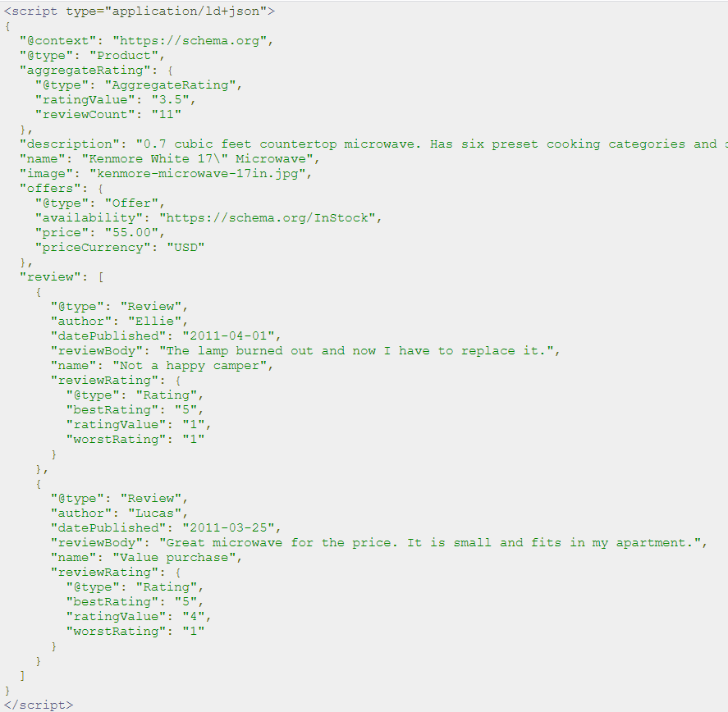Click the opening script tag line
This screenshot has width=728, height=712.
pos(140,11)
